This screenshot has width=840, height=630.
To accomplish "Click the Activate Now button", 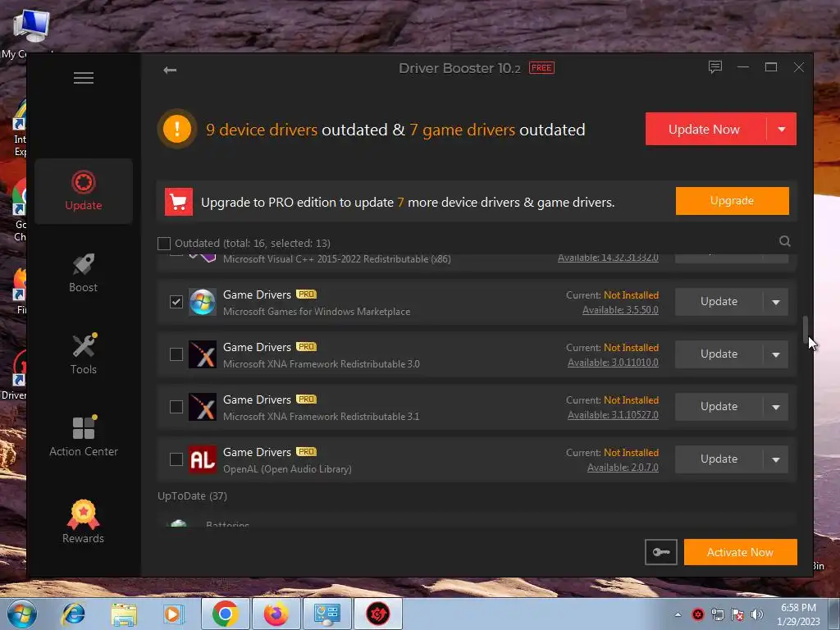I will click(x=741, y=552).
